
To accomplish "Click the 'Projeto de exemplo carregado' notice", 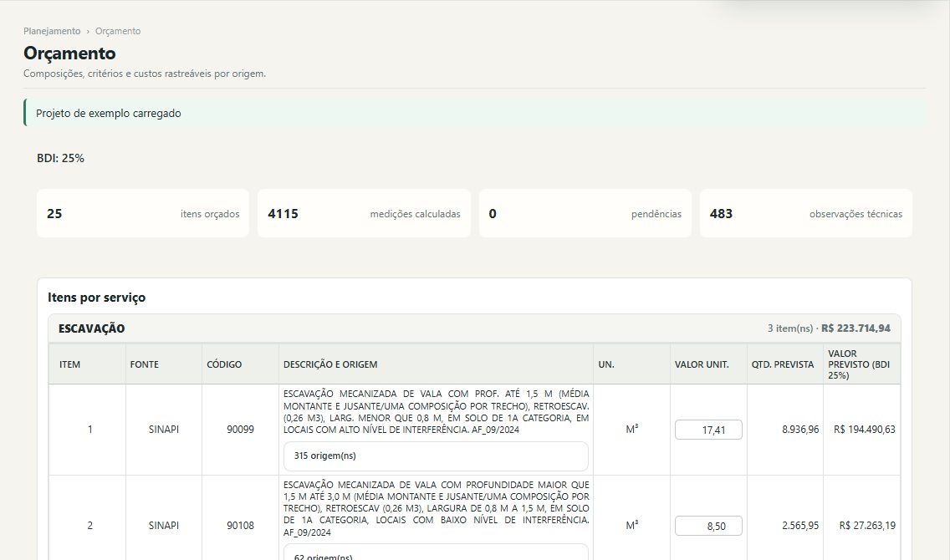I will 474,113.
